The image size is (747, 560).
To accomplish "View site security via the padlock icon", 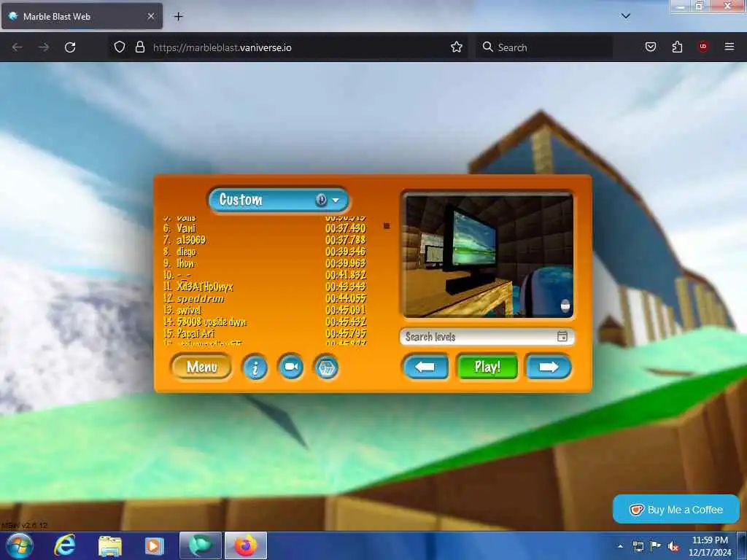I will point(139,47).
